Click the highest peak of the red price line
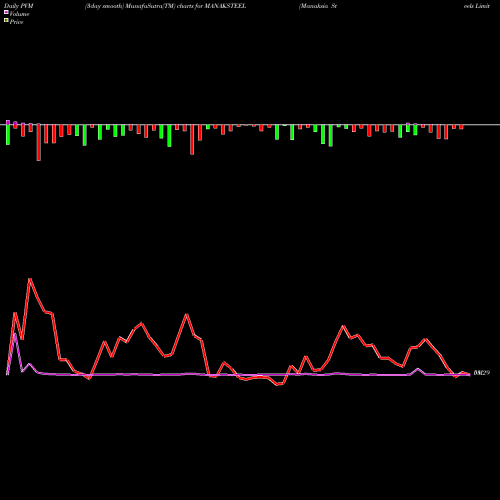The height and width of the screenshot is (500, 500). tap(30, 279)
